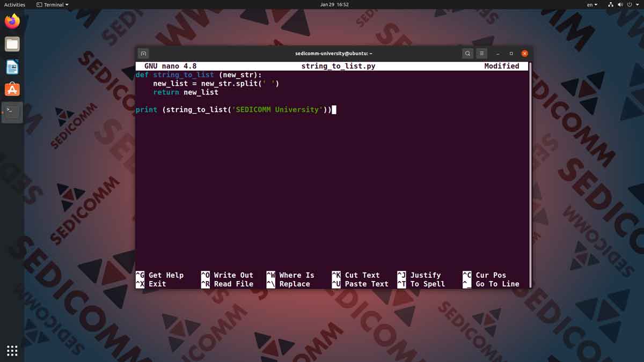644x362 pixels.
Task: Mute audio using the speaker icon
Action: tap(620, 4)
